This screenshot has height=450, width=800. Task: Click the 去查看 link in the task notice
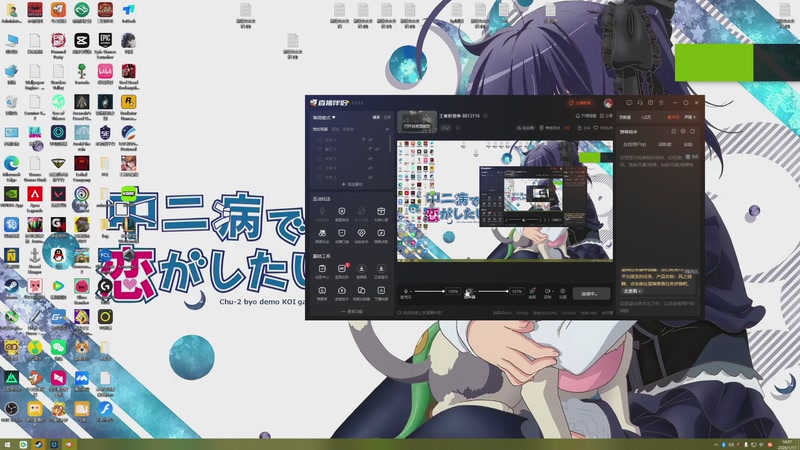click(632, 291)
